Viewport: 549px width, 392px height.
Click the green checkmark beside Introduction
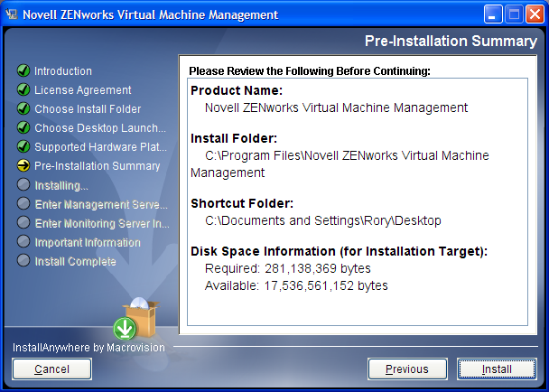23,70
